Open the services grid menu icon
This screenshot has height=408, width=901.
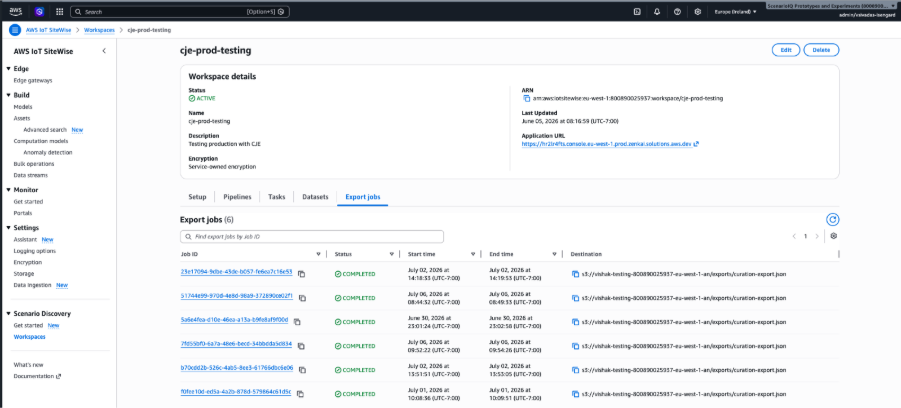tap(60, 11)
